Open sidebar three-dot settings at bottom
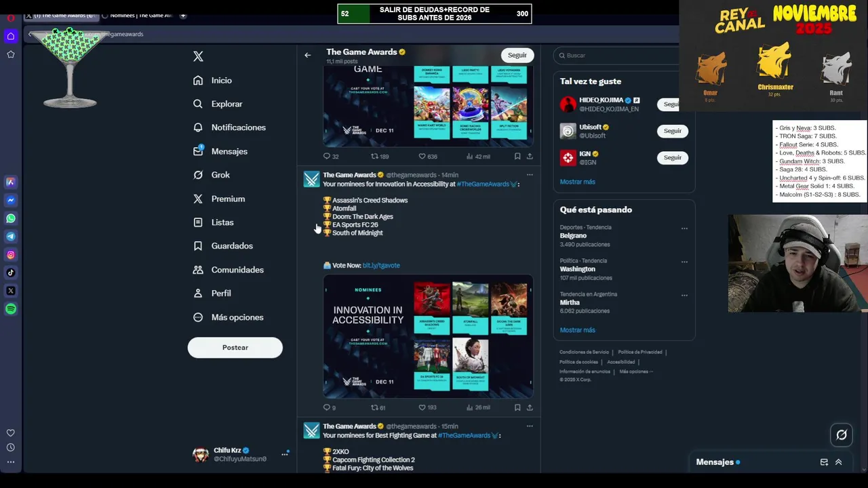 (11, 462)
